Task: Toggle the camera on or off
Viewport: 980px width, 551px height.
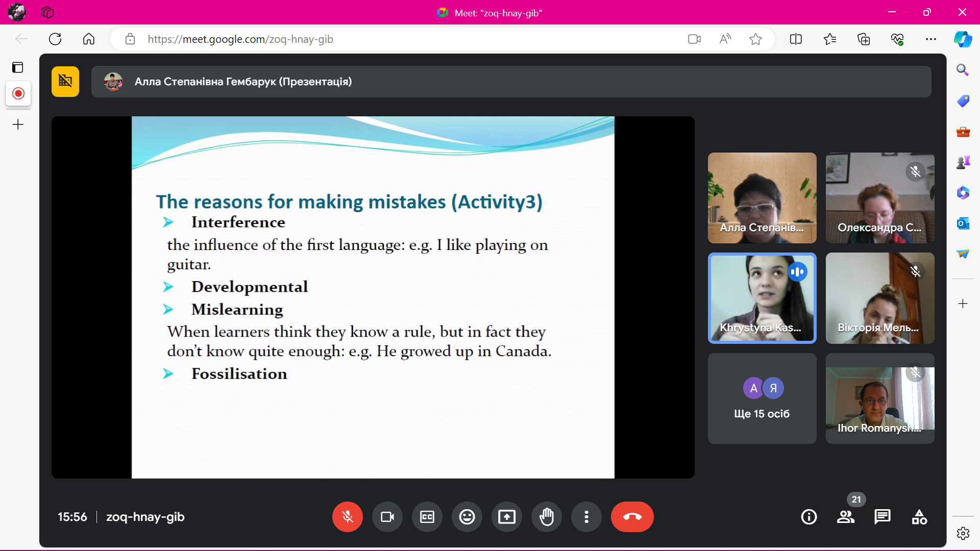Action: pyautogui.click(x=387, y=517)
